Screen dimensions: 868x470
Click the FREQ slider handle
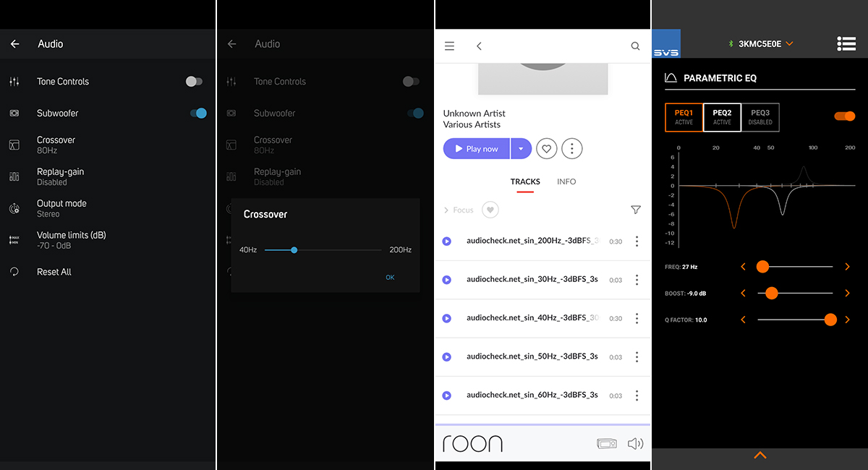[x=762, y=267]
